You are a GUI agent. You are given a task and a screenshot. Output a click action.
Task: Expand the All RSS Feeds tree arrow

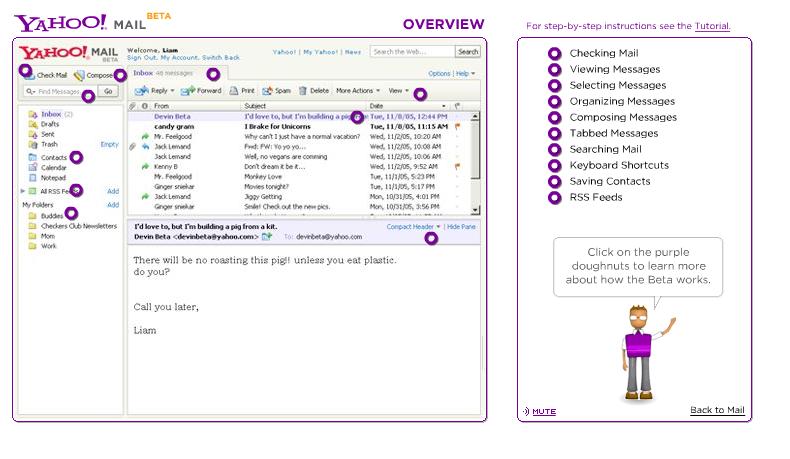(23, 191)
